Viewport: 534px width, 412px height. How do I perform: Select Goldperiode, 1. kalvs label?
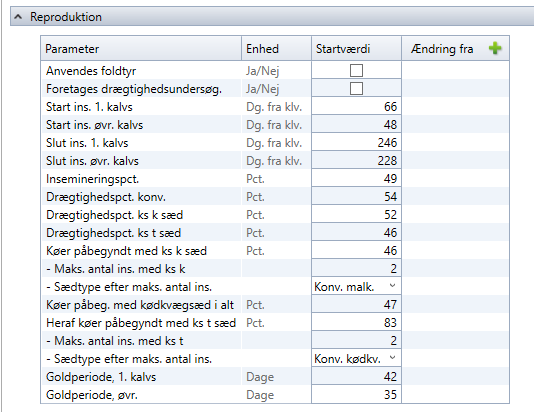point(101,377)
